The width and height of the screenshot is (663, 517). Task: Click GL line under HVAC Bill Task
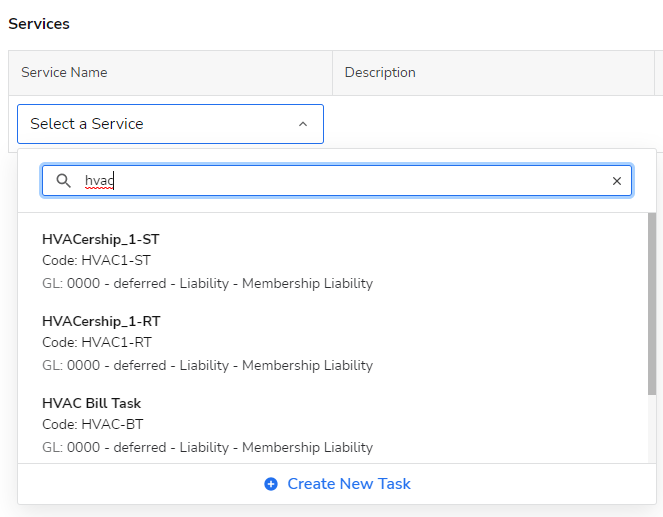pos(207,447)
